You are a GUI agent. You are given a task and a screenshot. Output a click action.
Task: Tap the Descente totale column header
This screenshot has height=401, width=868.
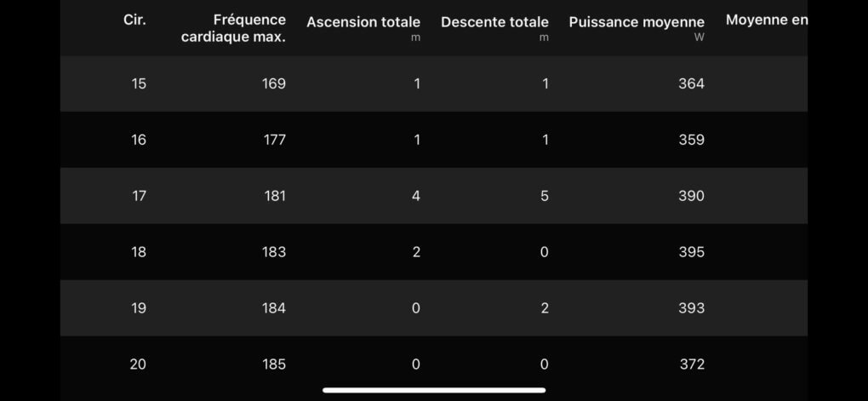point(494,23)
